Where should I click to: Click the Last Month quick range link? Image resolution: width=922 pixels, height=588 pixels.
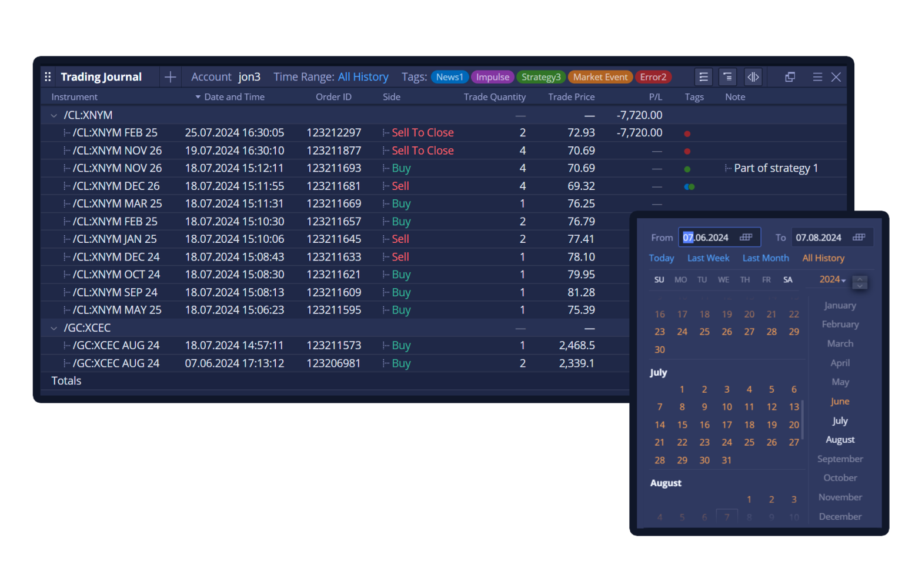[x=765, y=258]
